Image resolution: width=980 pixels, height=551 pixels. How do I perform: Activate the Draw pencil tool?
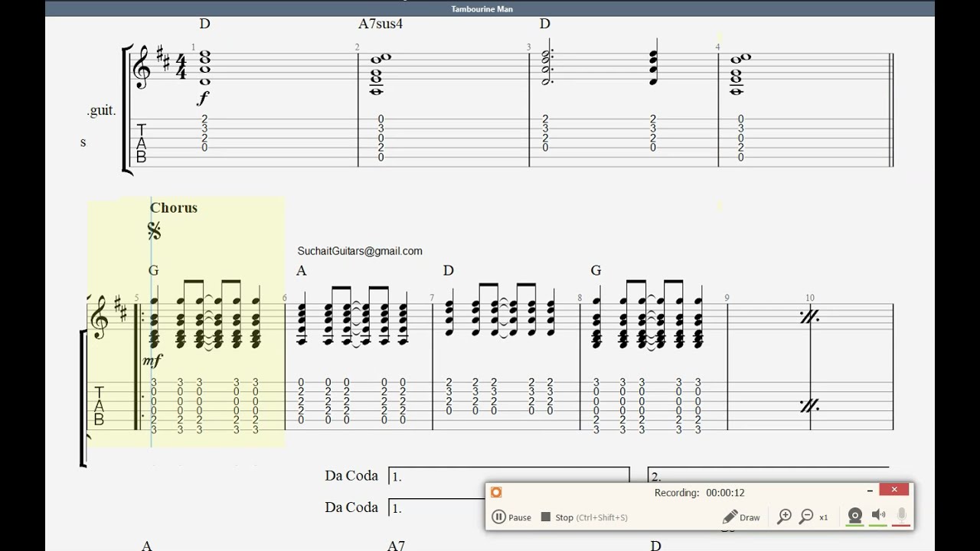(741, 517)
